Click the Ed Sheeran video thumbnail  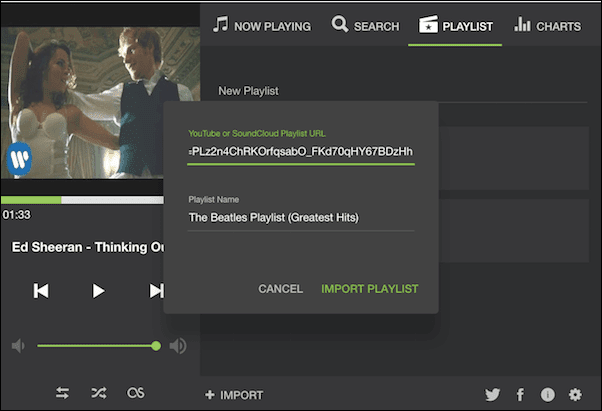[x=100, y=102]
